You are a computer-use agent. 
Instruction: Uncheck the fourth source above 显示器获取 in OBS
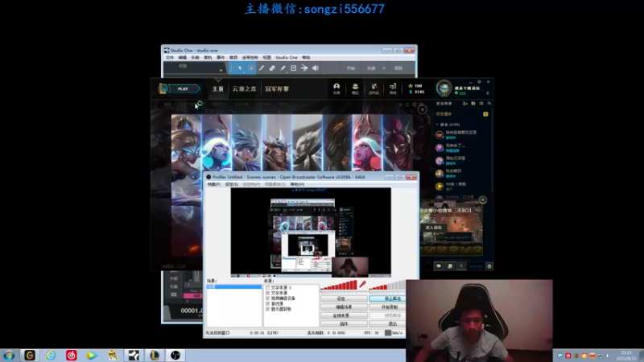point(268,304)
